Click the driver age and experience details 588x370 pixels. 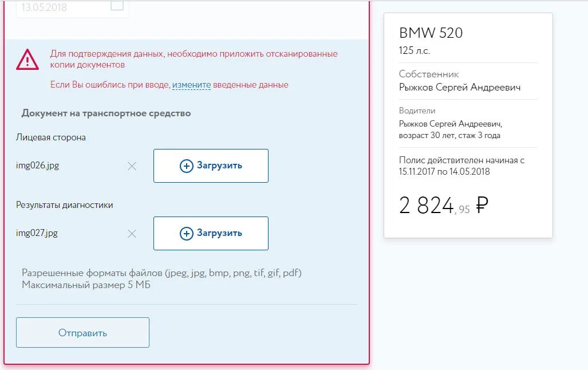pyautogui.click(x=449, y=136)
